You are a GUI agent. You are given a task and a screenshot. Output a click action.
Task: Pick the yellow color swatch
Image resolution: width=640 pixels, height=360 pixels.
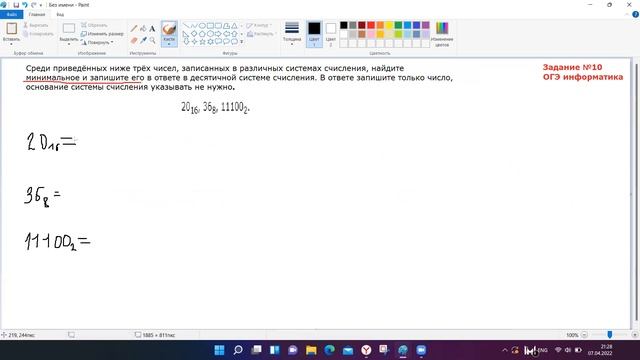389,25
